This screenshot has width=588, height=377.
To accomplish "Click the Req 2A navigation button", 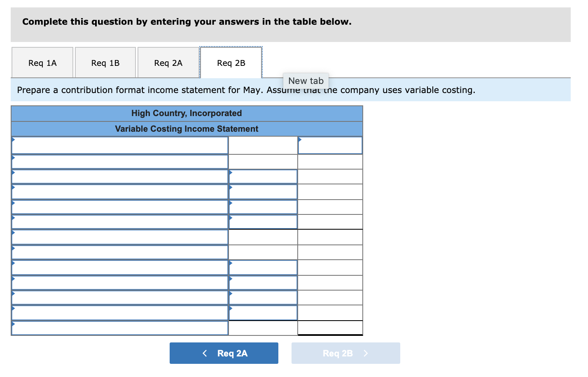I will (x=224, y=353).
